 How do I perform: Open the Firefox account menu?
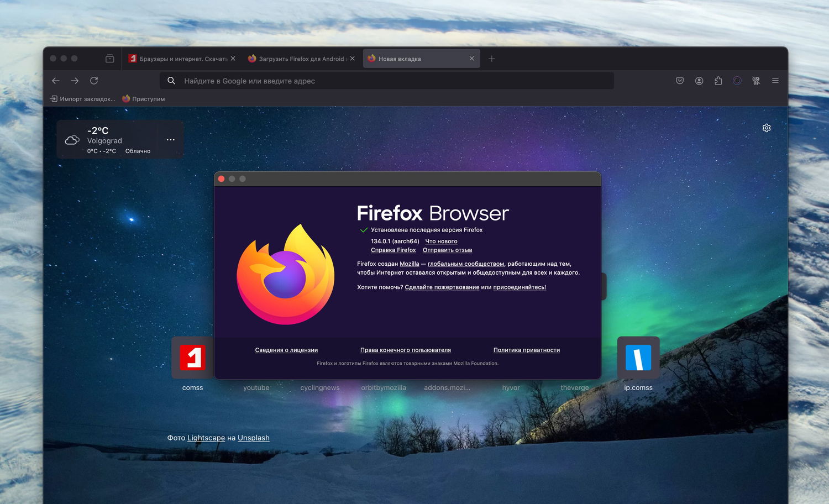point(699,81)
